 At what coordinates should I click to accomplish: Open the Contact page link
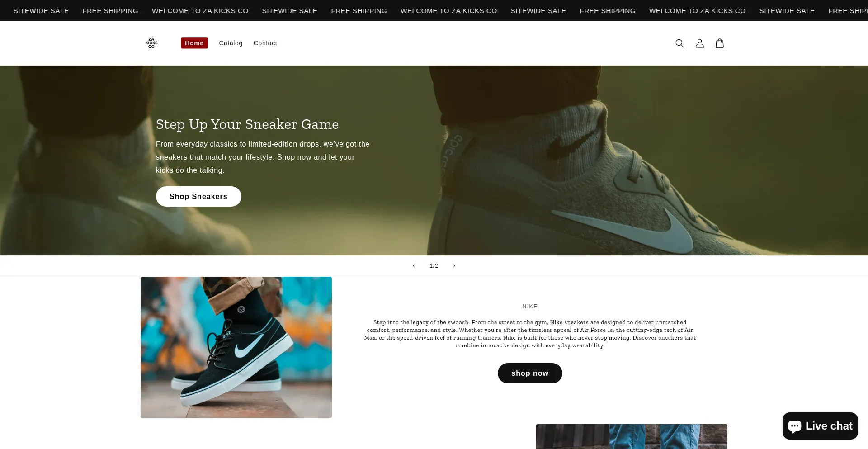265,43
